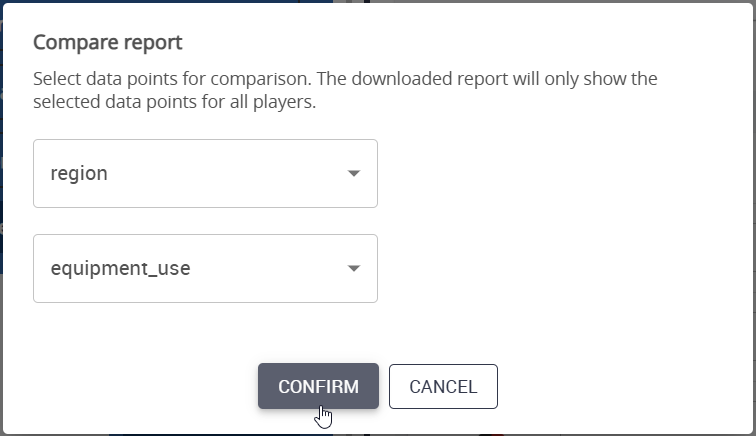Change the second data point from equipment_use

tap(205, 269)
